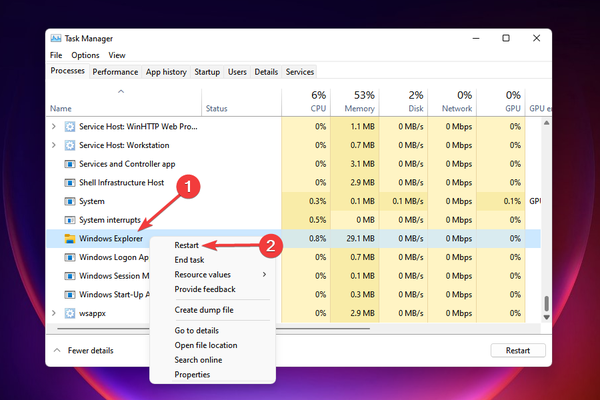Image resolution: width=600 pixels, height=400 pixels.
Task: Sort by the GPU column header
Action: [501, 102]
